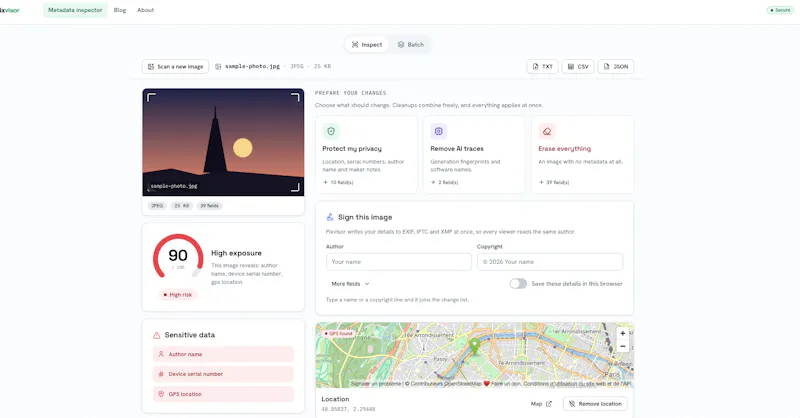800x418 pixels.
Task: Click the shield icon on privacy card
Action: [331, 131]
